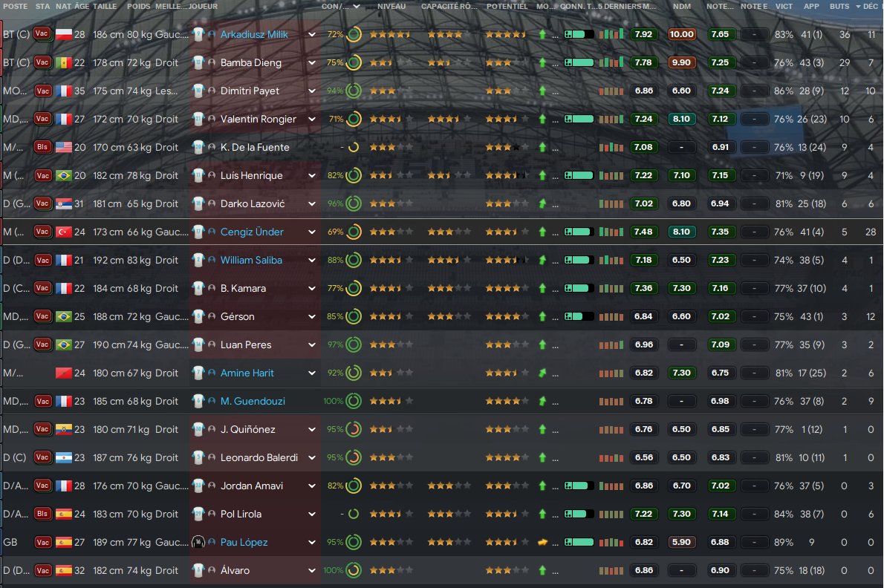Click the 8.10 NDM rating for Valentin Rongier
The height and width of the screenshot is (588, 884).
[x=681, y=119]
